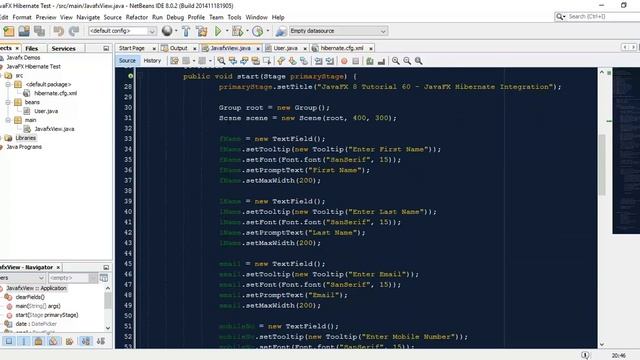Click the red Start Macro Recording icon
The image size is (640, 360).
tap(344, 61)
